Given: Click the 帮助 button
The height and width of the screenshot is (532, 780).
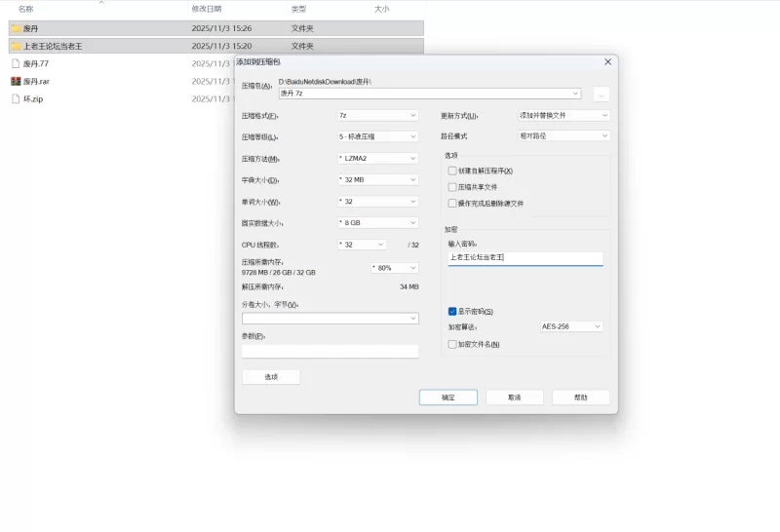Looking at the screenshot, I should [580, 398].
